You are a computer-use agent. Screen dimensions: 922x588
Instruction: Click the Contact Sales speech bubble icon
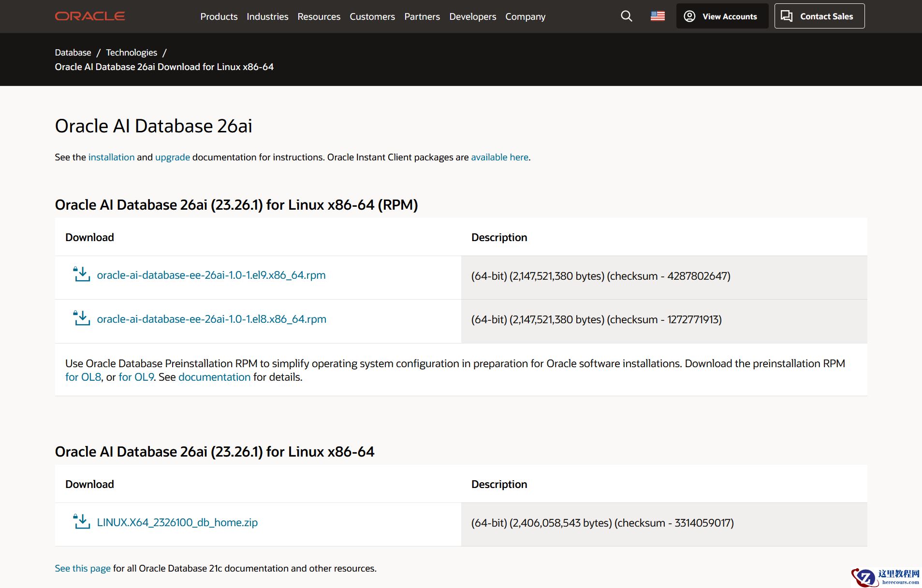coord(787,16)
